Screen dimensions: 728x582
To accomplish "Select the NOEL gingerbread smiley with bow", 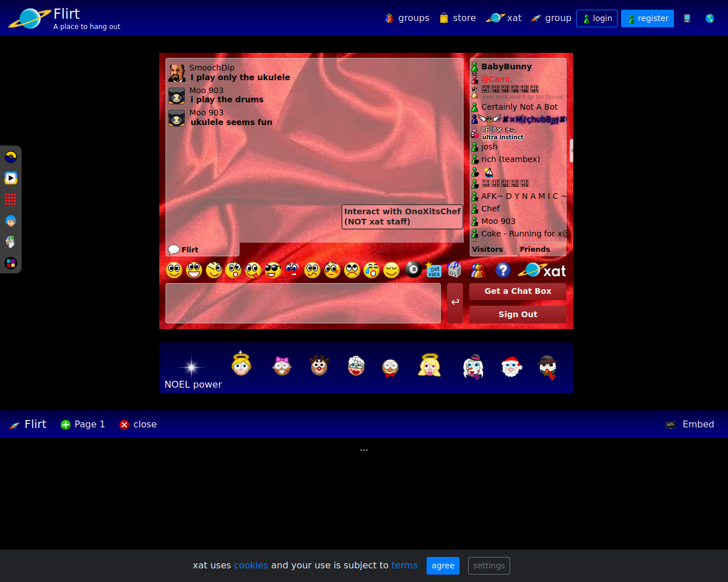I will coord(390,368).
